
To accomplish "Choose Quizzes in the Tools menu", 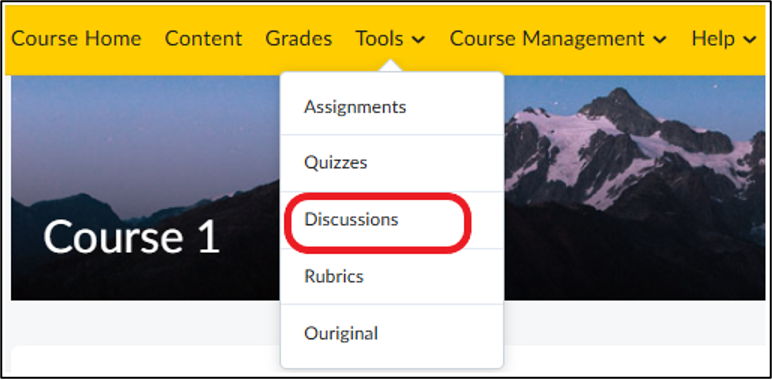I will 392,163.
